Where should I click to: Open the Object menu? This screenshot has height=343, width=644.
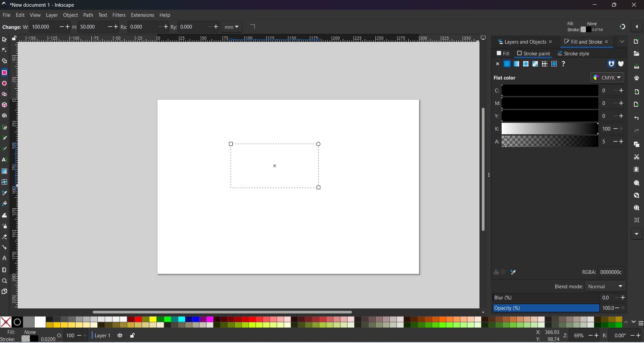point(71,15)
